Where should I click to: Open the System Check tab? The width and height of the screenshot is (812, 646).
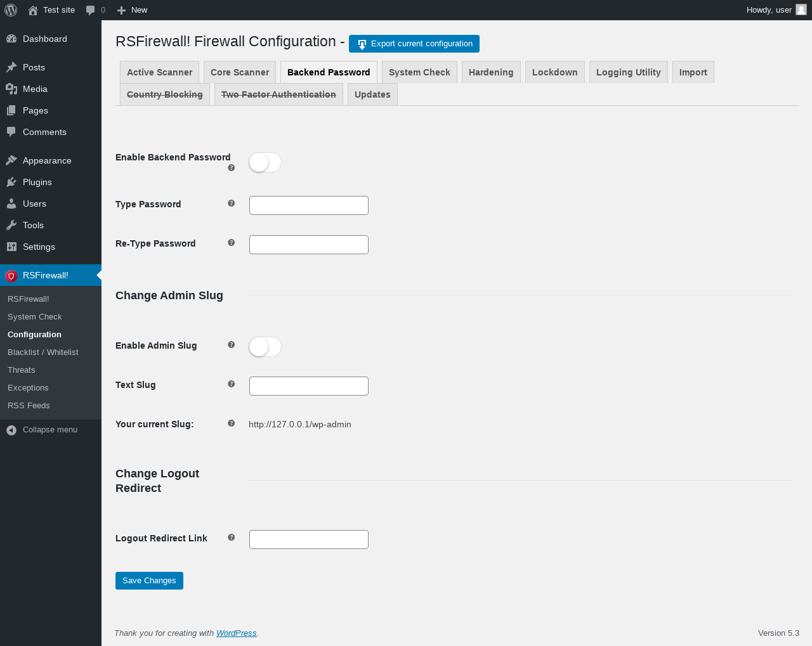pos(419,72)
